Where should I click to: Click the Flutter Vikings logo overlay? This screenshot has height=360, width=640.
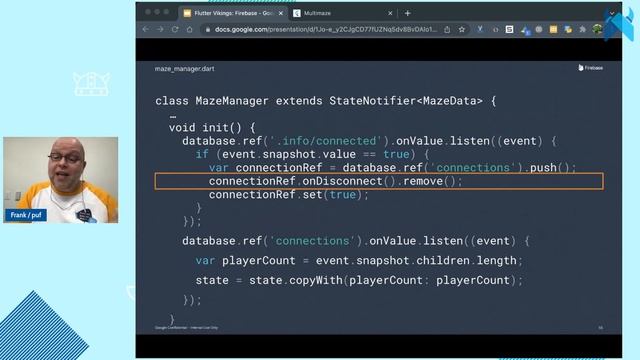coord(619,25)
